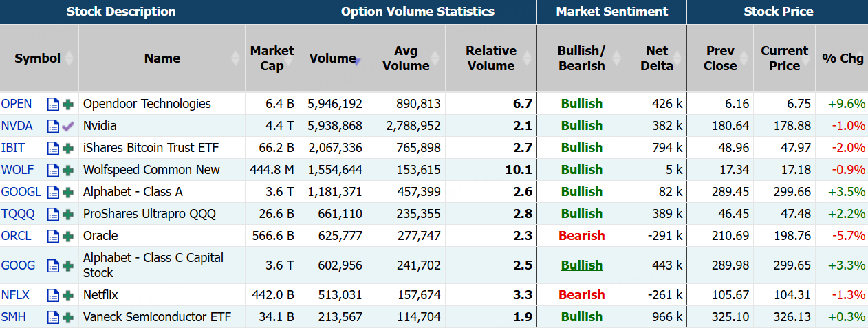Open the details page icon for OPEN
The image size is (868, 328).
point(53,105)
